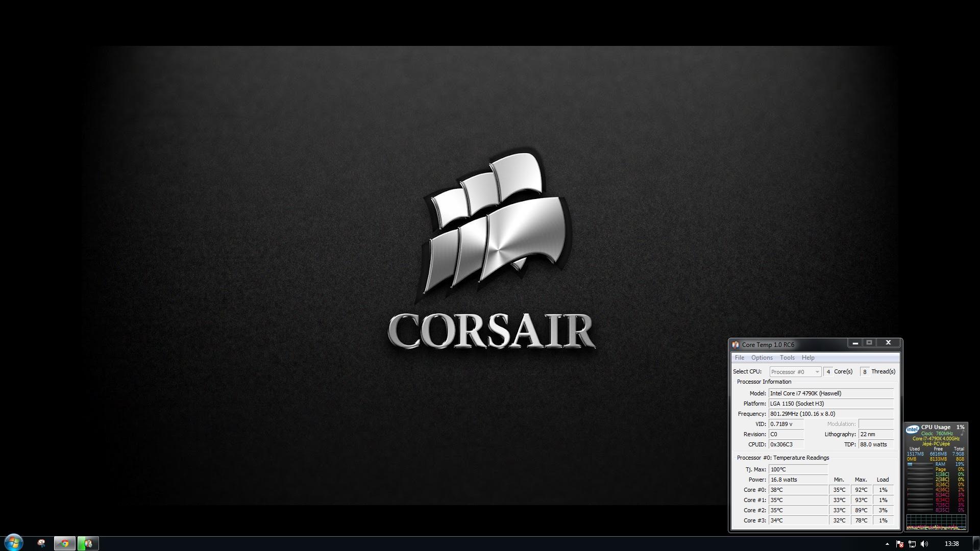
Task: Click Core #0 temperature 38°C
Action: click(x=798, y=490)
